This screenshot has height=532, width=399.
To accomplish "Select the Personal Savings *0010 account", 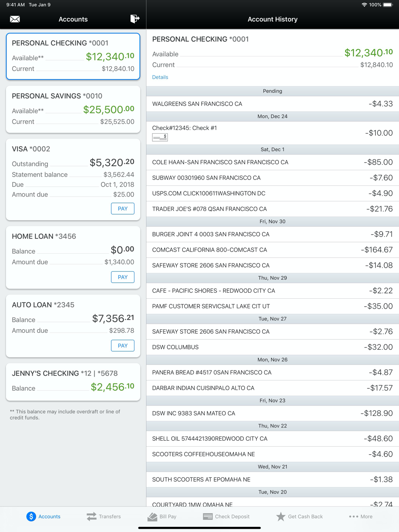I will [73, 109].
